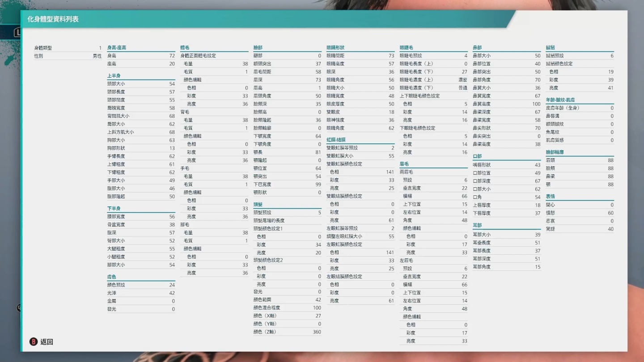Select the 鼻翼高度 row
The width and height of the screenshot is (644, 362).
click(x=507, y=104)
